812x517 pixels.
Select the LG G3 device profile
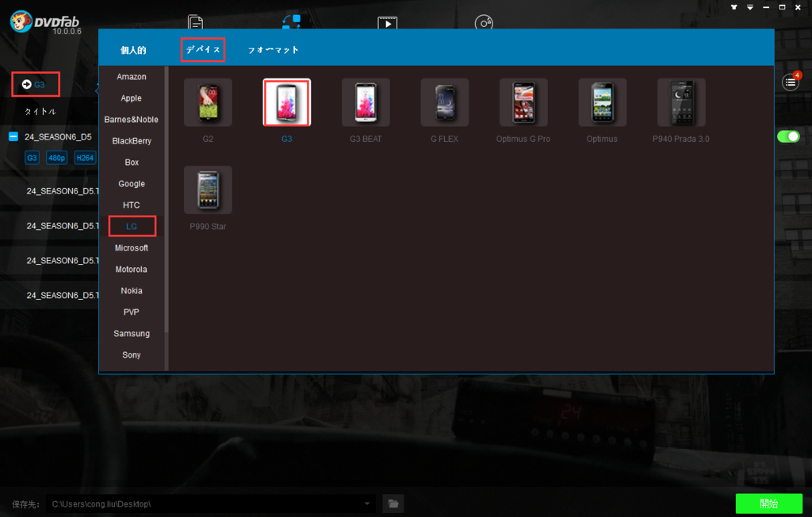[x=286, y=102]
